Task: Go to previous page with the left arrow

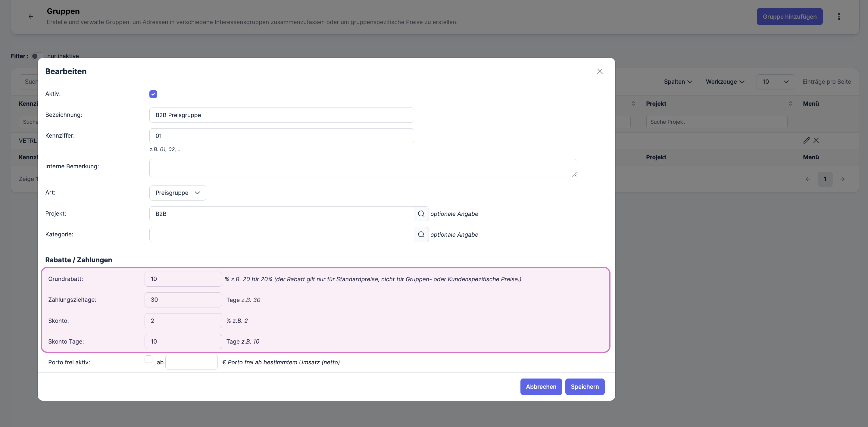Action: tap(808, 179)
